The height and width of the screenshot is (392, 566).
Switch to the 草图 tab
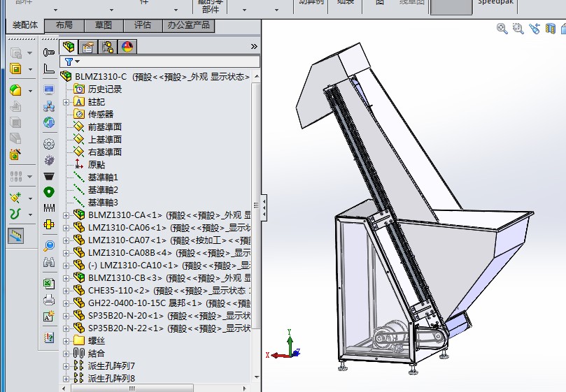tap(104, 25)
